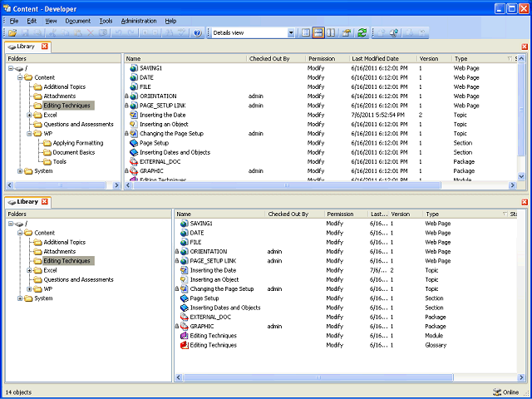532x399 pixels.
Task: Click the Undo arrow toolbar icon
Action: point(118,33)
